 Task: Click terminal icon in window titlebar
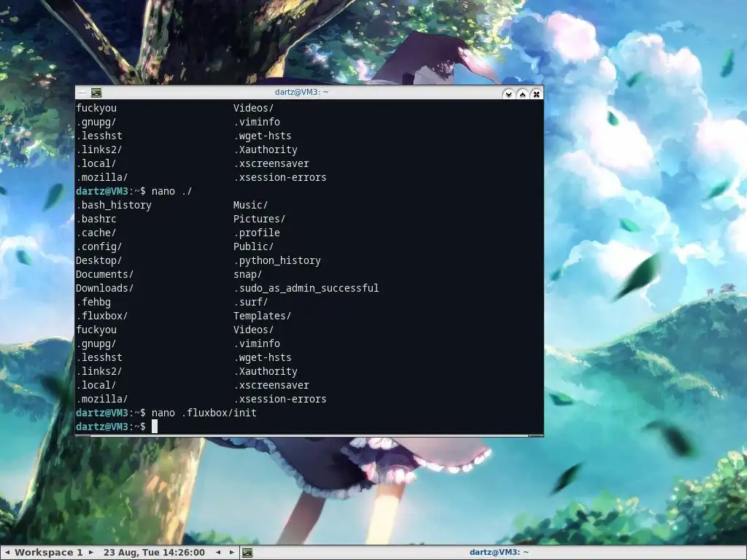click(x=96, y=93)
